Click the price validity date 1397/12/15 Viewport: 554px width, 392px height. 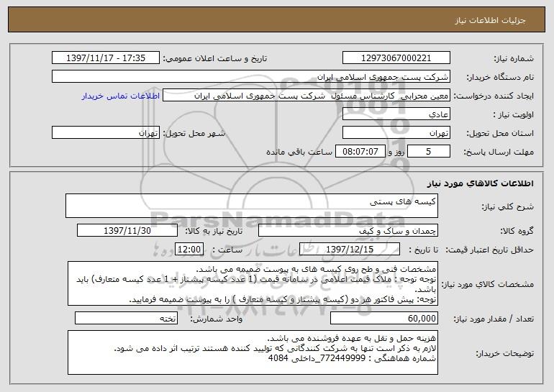coord(350,250)
